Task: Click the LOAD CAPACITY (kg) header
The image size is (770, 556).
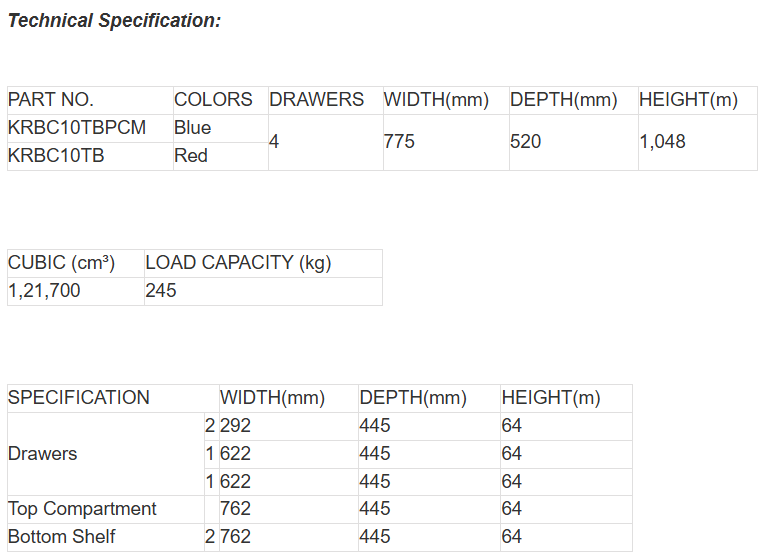Action: [x=238, y=263]
